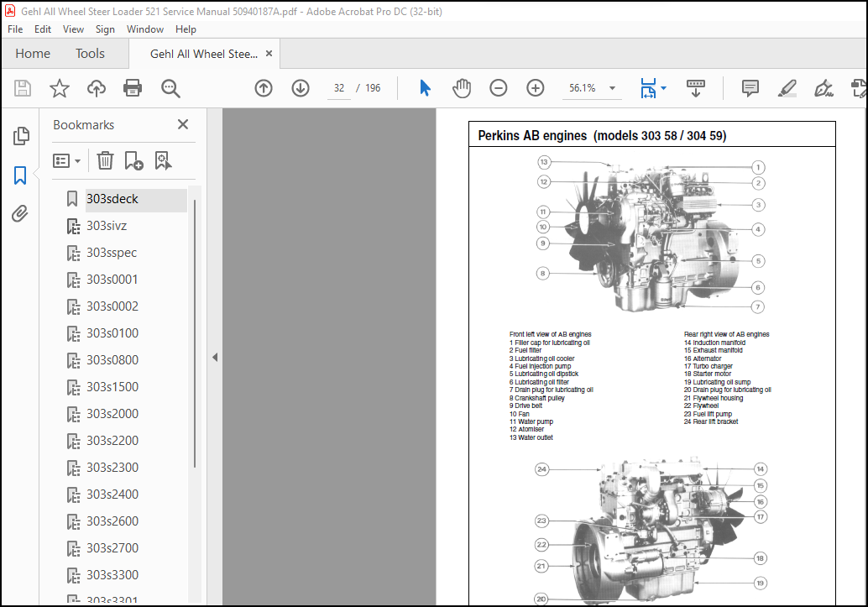Switch to the Home tab
Screen dimensions: 868x607
tap(33, 54)
